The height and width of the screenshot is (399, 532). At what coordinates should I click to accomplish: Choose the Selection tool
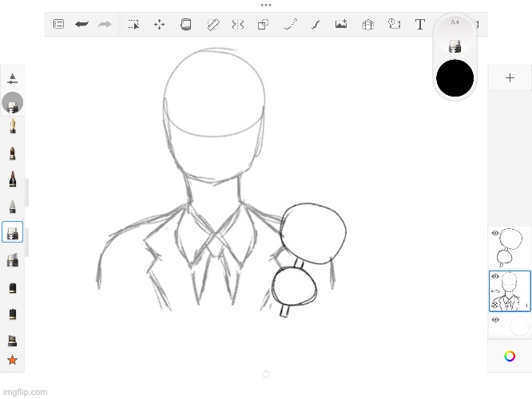[x=133, y=25]
